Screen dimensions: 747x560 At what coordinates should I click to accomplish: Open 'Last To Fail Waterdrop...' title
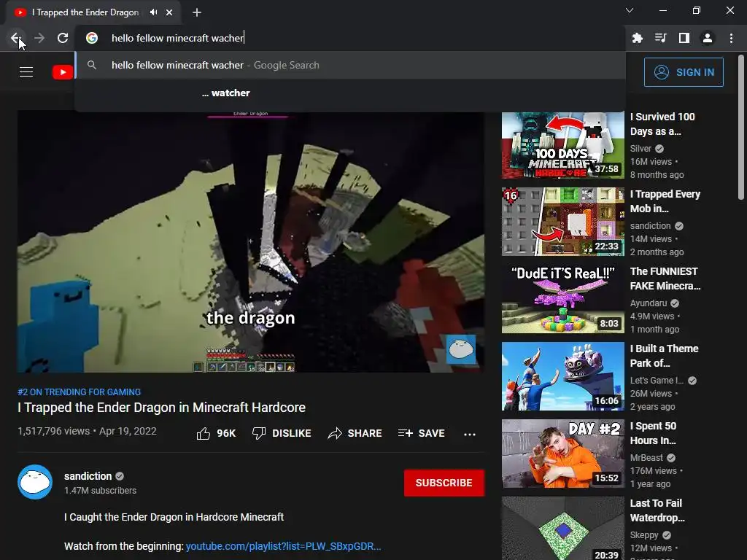click(x=657, y=510)
